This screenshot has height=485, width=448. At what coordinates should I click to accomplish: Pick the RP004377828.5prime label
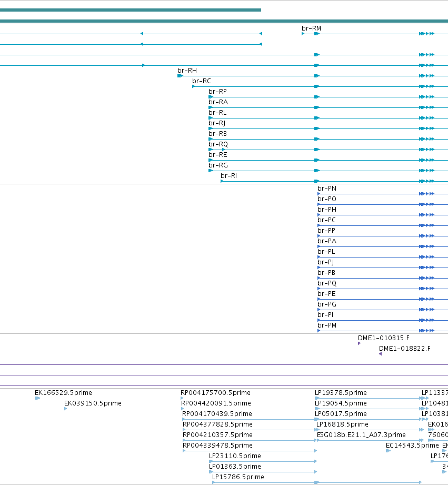[217, 424]
